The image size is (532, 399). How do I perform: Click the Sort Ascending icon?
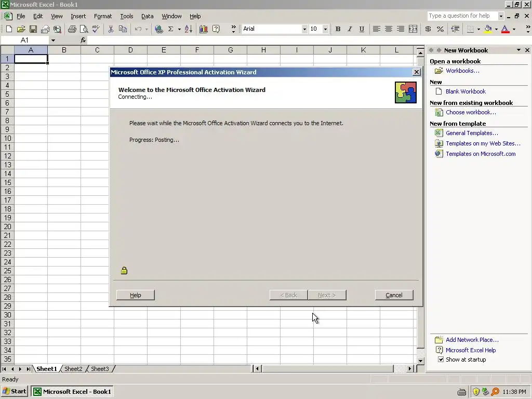point(189,29)
